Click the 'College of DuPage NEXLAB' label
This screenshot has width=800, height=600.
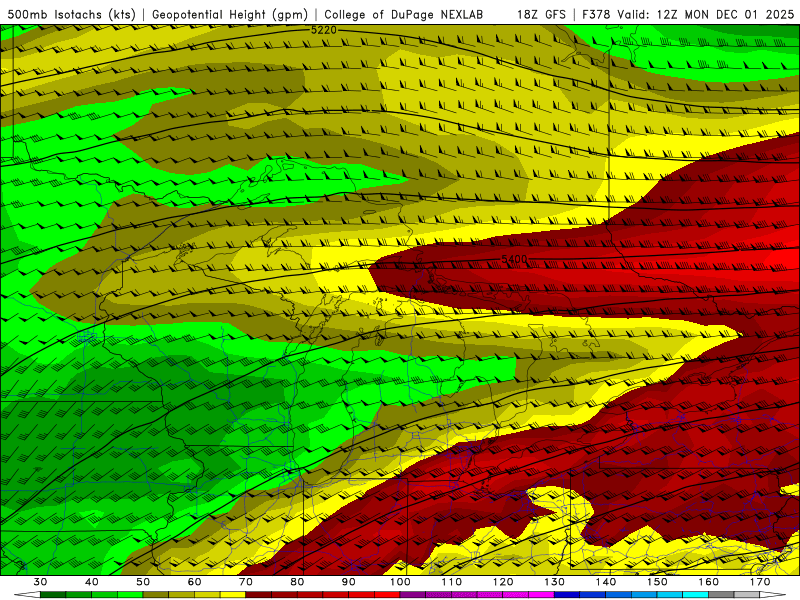coord(404,15)
